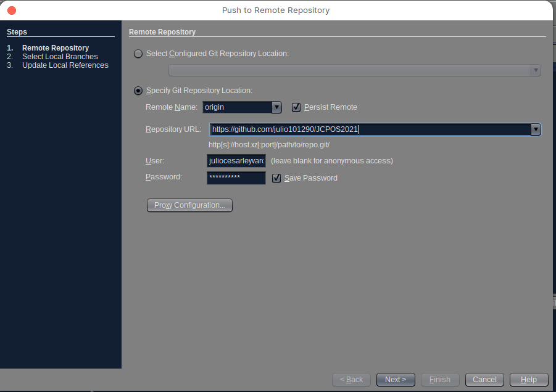Click the Cancel button
Screen dimensions: 556x392
coord(484,380)
